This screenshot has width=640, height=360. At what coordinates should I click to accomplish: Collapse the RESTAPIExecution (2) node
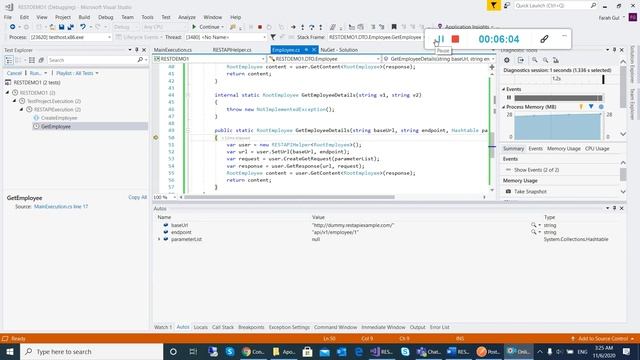coord(21,109)
